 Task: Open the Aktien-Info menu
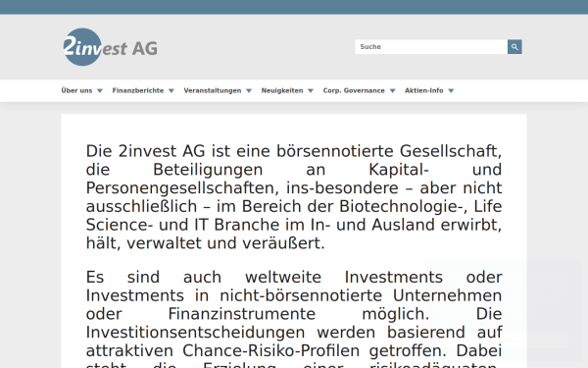423,90
